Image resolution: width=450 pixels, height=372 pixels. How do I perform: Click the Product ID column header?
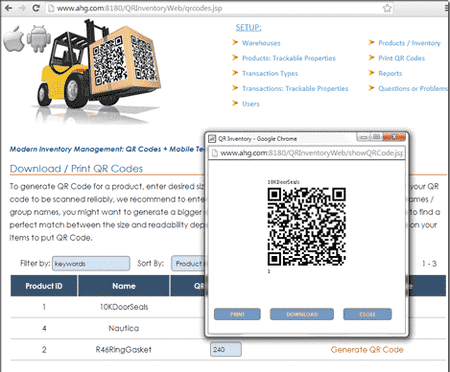(44, 286)
